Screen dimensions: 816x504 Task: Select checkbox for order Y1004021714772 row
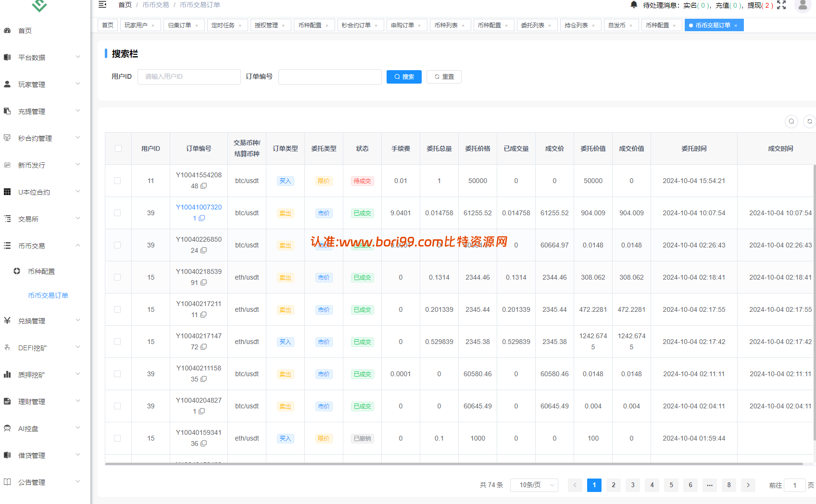click(117, 342)
